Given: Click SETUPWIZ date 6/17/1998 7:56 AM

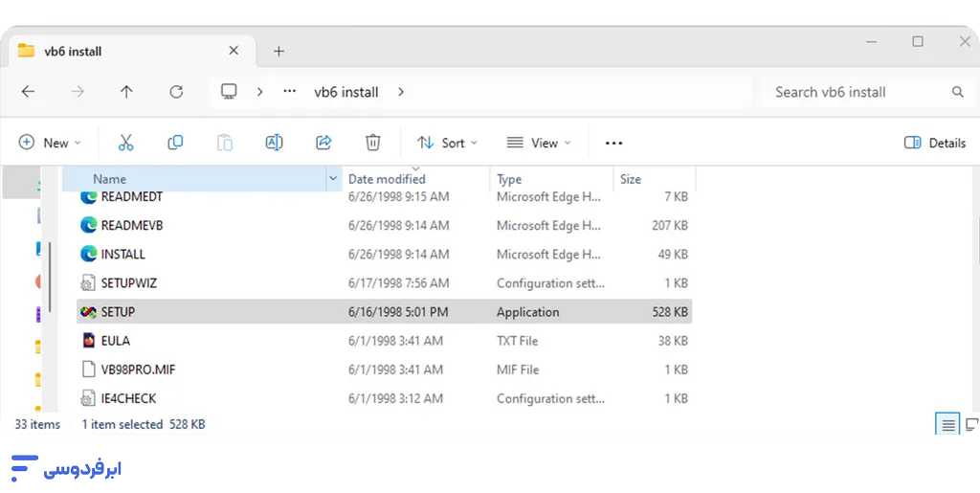Looking at the screenshot, I should 399,283.
